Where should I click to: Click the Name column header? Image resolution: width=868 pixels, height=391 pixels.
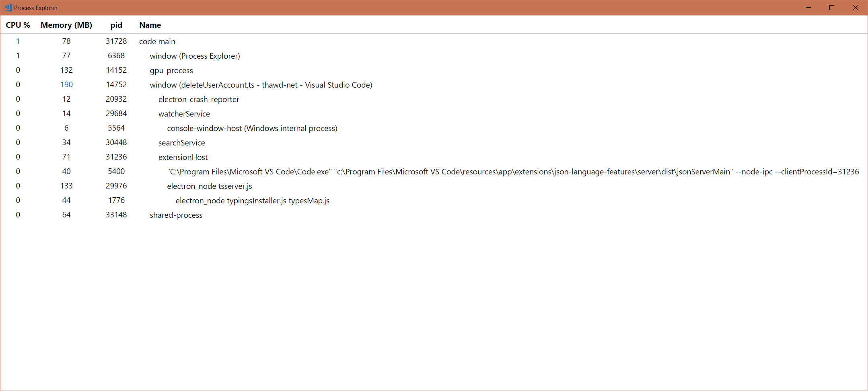[150, 25]
